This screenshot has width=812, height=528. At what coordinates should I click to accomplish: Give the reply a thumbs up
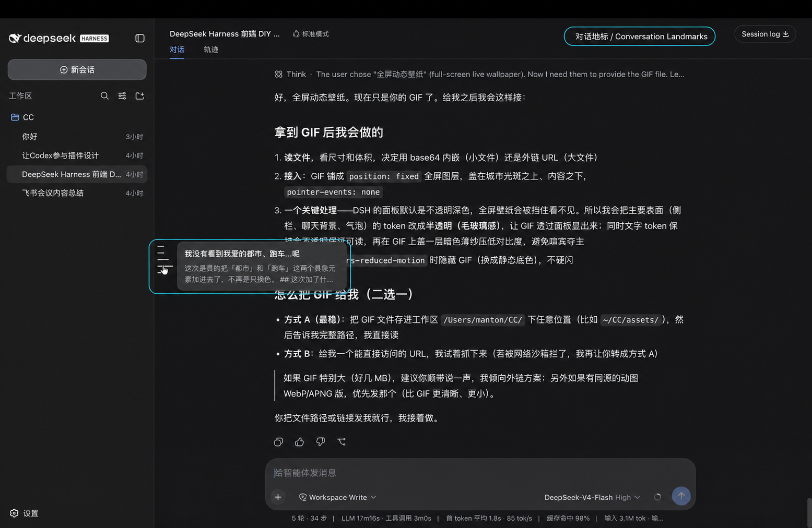(299, 442)
